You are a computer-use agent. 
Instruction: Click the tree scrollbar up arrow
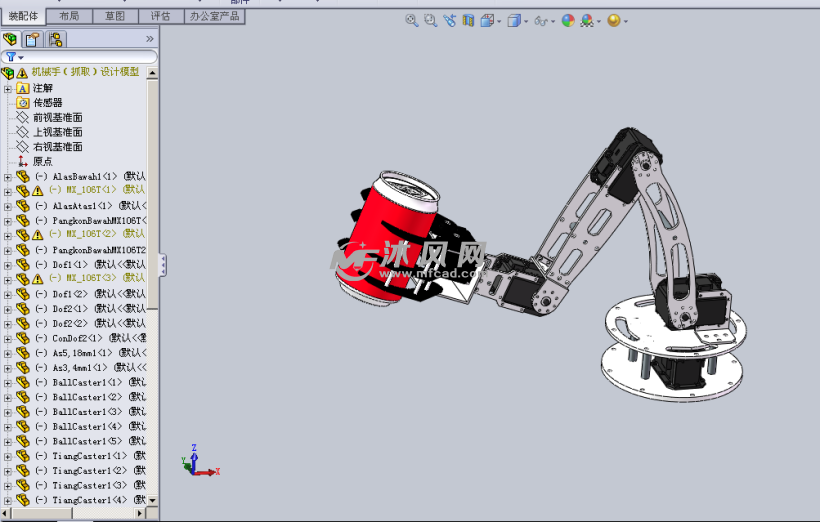pyautogui.click(x=153, y=73)
